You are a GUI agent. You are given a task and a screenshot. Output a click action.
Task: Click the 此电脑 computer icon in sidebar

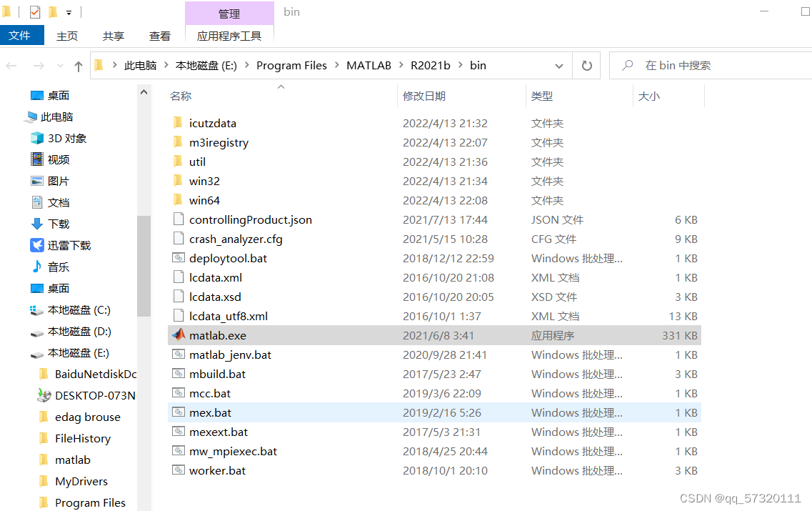click(x=31, y=117)
